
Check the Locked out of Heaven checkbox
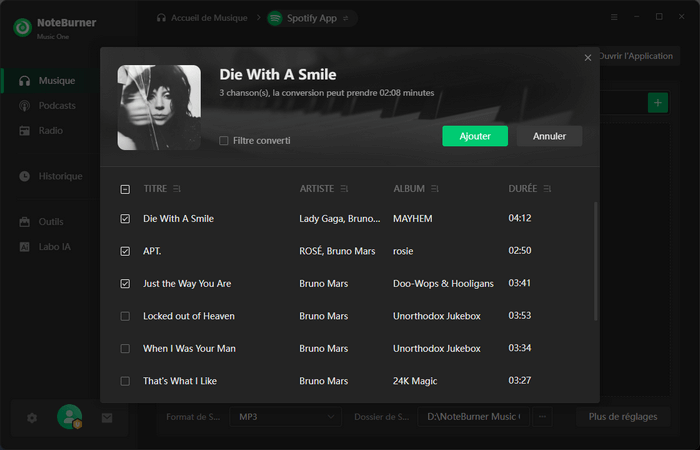pos(125,316)
